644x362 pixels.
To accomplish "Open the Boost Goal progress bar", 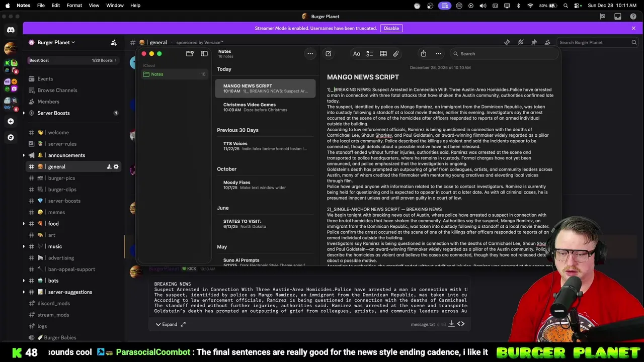I will click(x=72, y=60).
